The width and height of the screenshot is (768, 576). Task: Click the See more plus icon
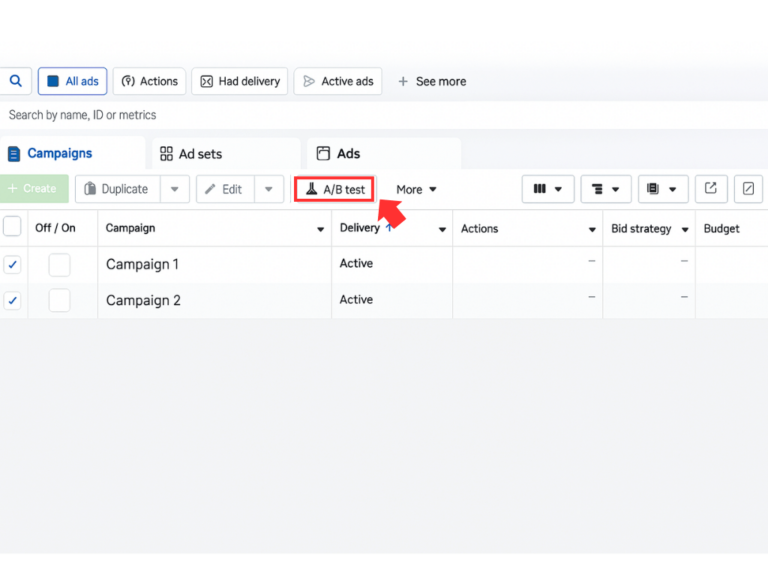[x=403, y=81]
